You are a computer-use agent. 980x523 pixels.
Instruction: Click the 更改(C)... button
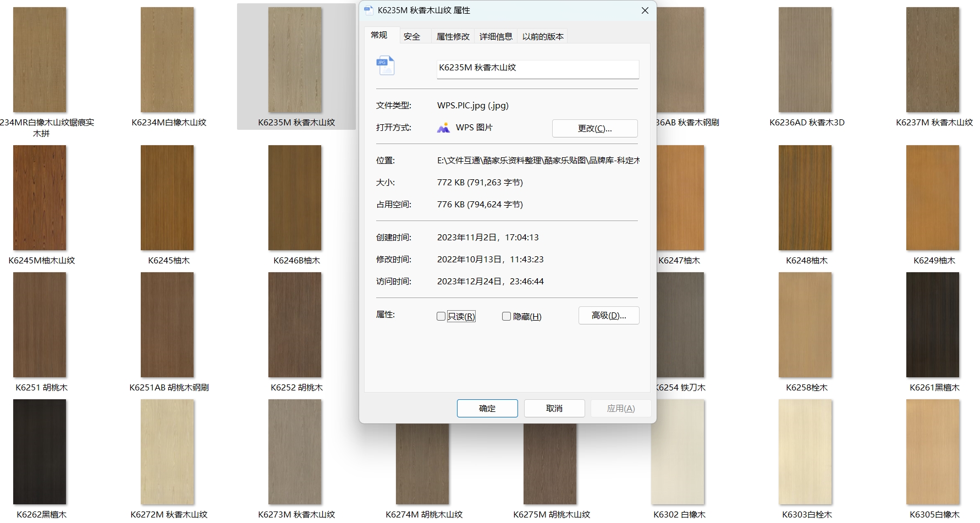[594, 128]
